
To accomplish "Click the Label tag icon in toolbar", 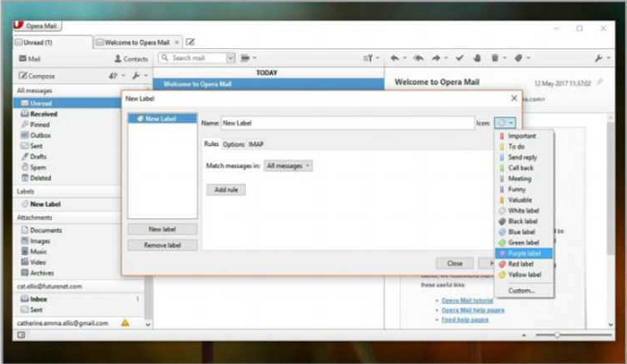I will 519,58.
